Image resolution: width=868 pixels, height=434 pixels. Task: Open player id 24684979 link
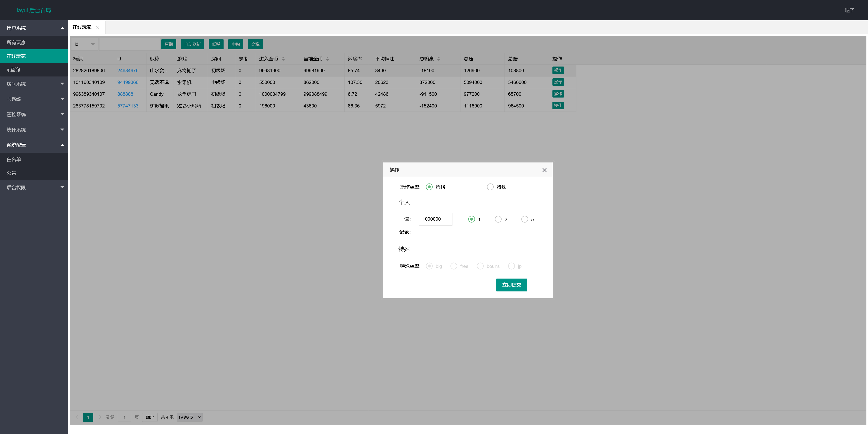pos(128,70)
